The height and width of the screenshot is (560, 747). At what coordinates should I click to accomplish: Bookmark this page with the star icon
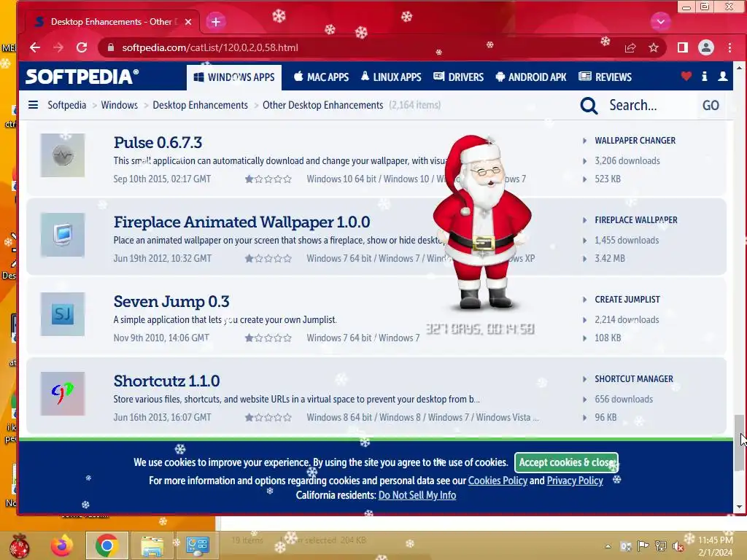point(654,47)
